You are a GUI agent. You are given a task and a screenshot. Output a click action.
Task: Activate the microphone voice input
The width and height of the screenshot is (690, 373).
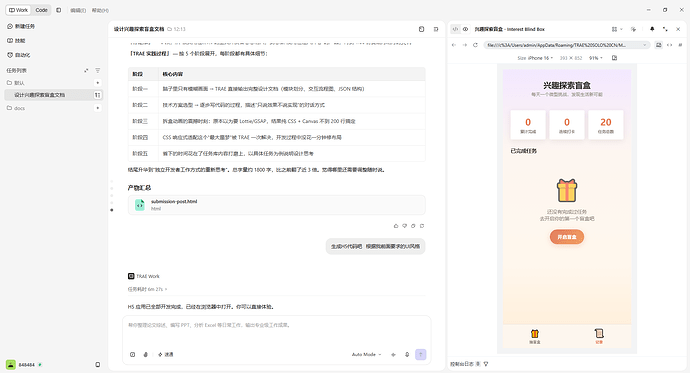(407, 355)
